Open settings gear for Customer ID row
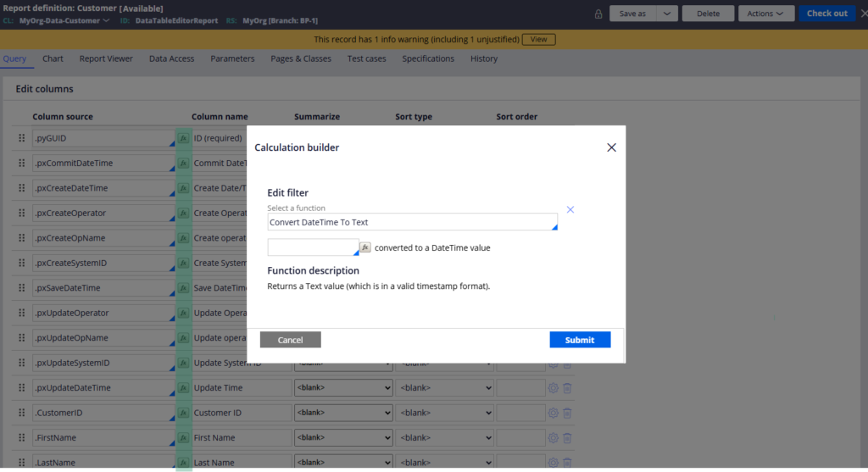The height and width of the screenshot is (472, 868). tap(553, 413)
